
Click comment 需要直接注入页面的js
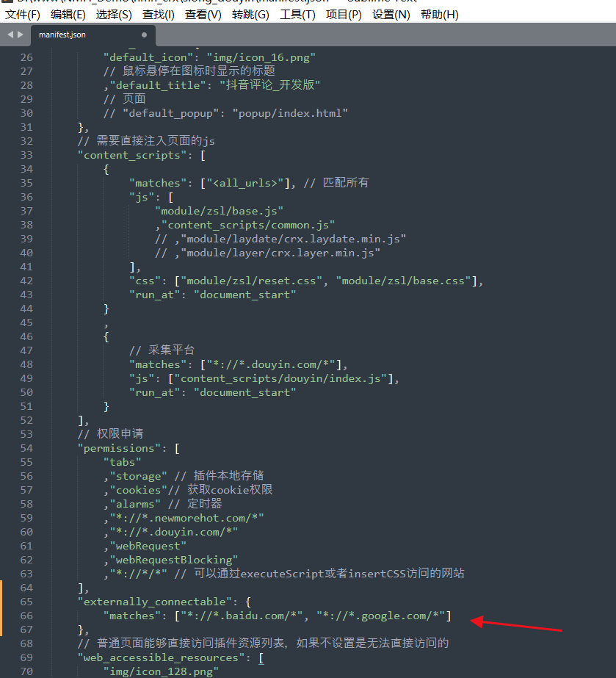point(146,141)
